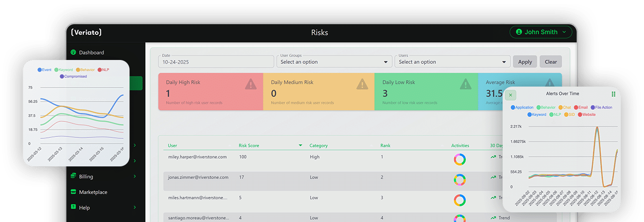
Task: Open the Dashboard page from sidebar
Action: point(91,52)
